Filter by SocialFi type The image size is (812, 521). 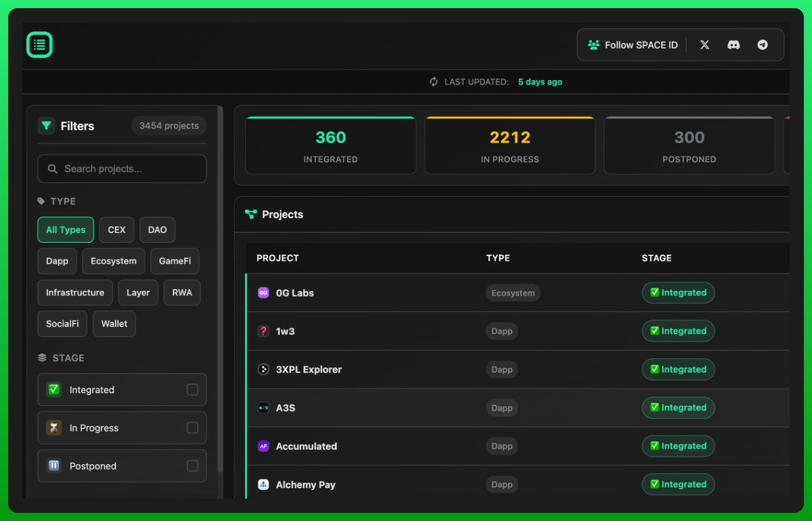point(62,323)
